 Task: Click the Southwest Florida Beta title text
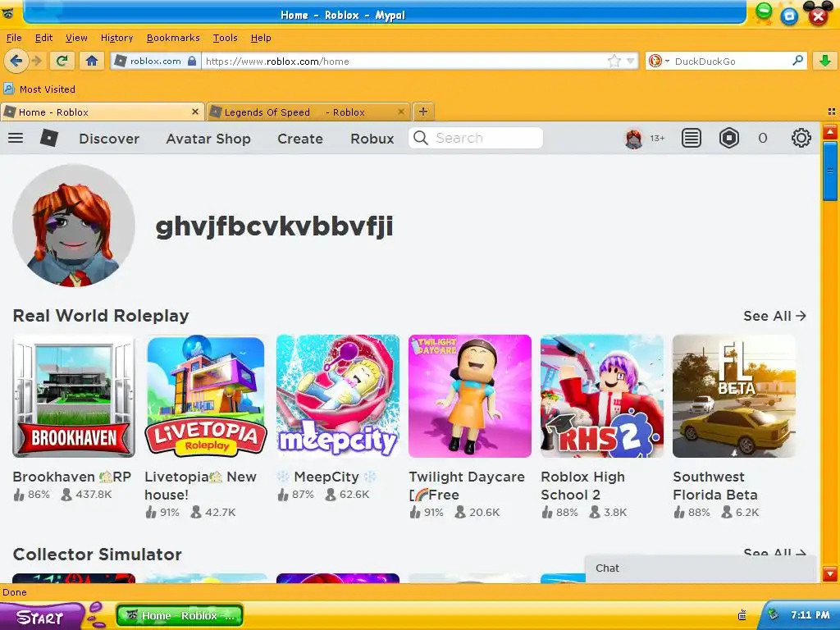coord(715,486)
